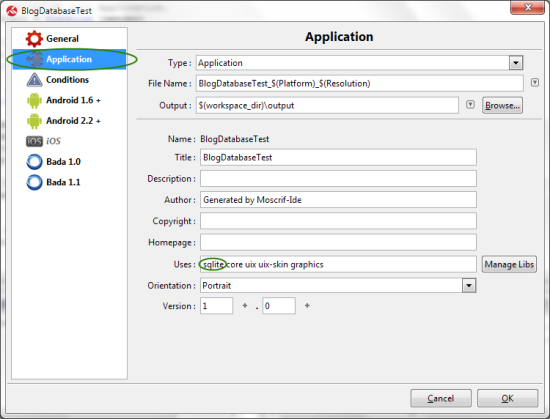Confirm with the OK button
The height and width of the screenshot is (419, 550).
coord(507,398)
